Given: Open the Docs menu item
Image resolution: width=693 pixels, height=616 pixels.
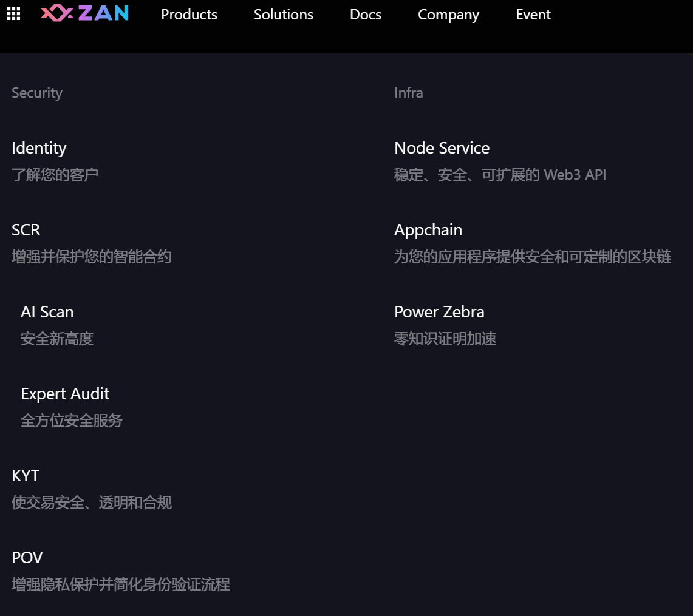Looking at the screenshot, I should (x=366, y=15).
